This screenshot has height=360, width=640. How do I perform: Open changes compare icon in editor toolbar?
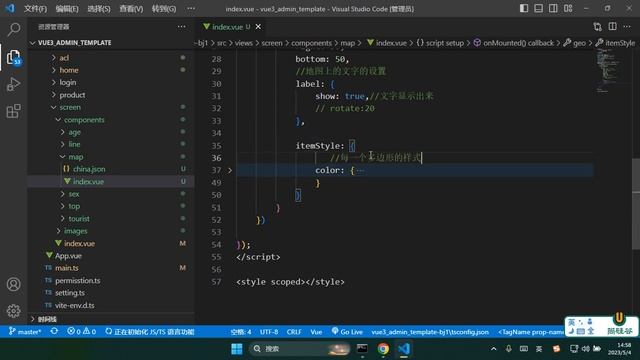coord(598,27)
